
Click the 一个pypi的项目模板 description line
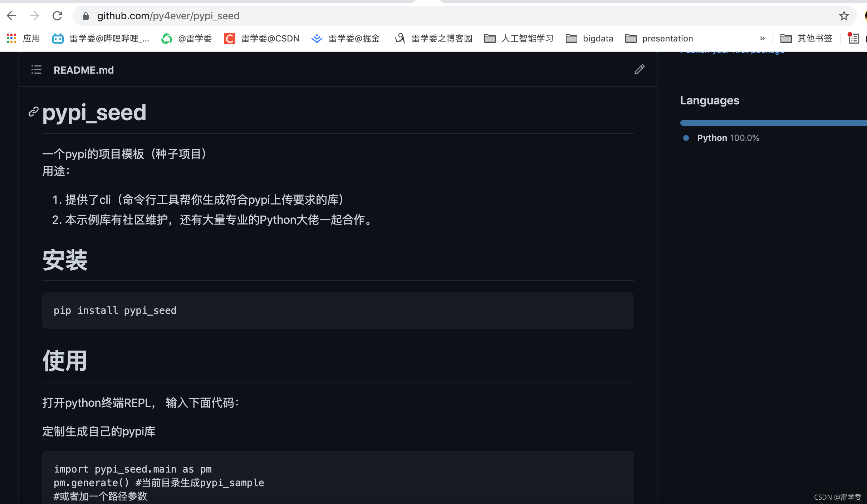124,154
